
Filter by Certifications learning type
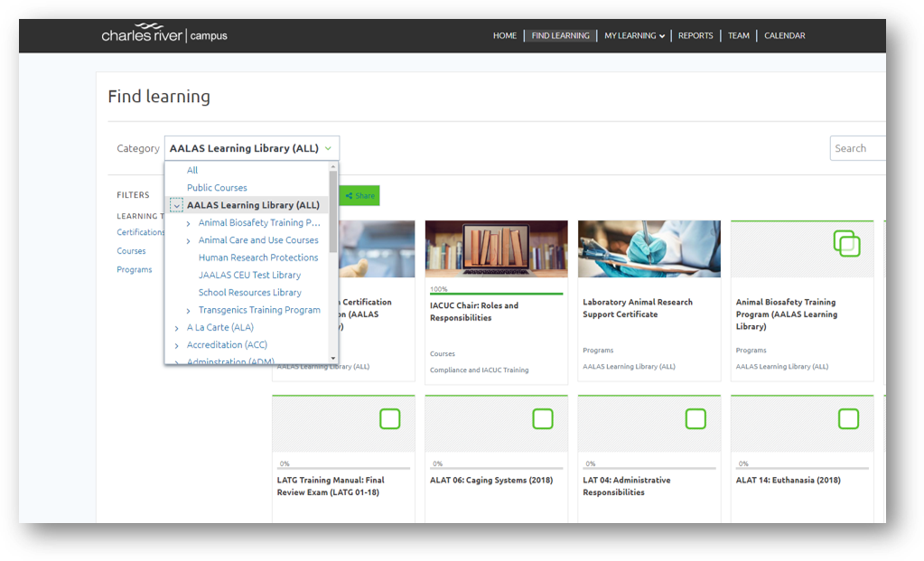click(140, 232)
